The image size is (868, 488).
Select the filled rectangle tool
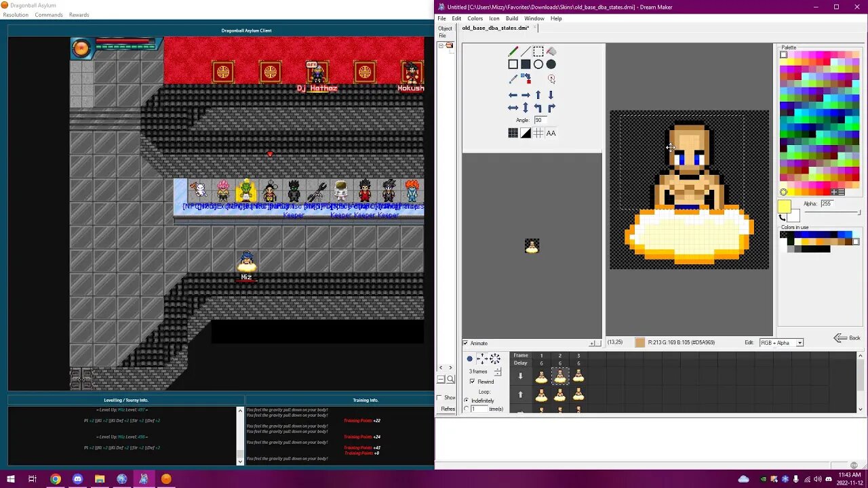pyautogui.click(x=526, y=64)
